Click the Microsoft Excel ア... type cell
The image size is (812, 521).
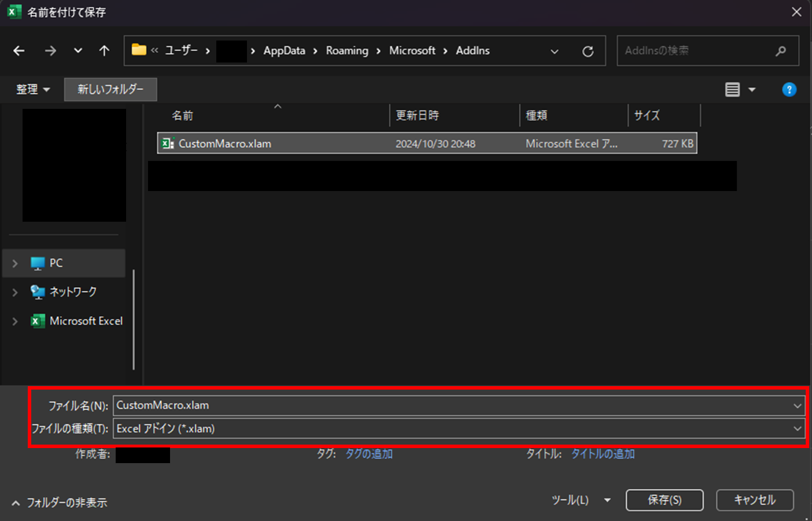(x=571, y=144)
